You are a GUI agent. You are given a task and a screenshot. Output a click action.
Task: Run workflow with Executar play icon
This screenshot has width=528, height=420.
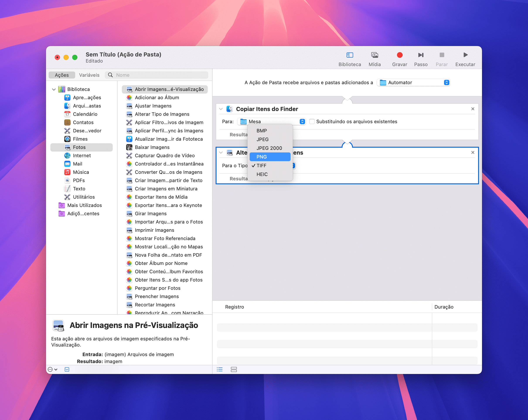click(x=465, y=55)
